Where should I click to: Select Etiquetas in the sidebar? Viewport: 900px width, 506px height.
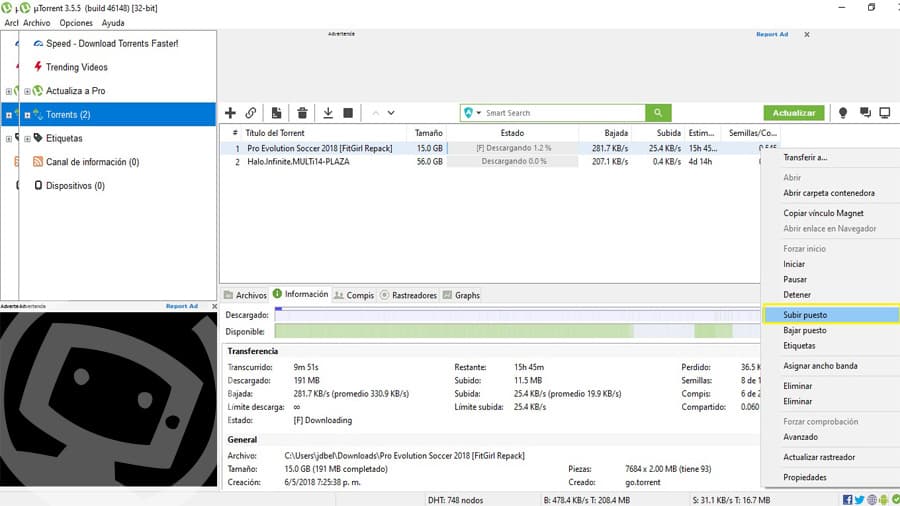[64, 138]
